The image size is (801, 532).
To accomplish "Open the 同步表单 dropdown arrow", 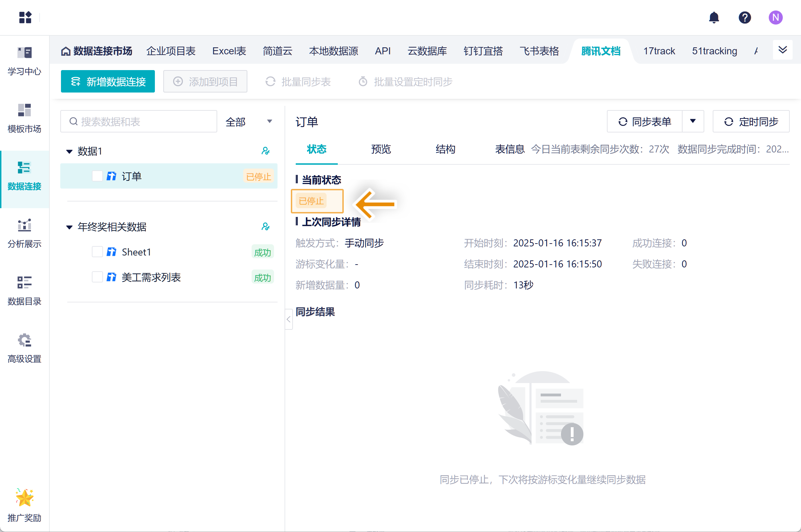I will coord(693,121).
